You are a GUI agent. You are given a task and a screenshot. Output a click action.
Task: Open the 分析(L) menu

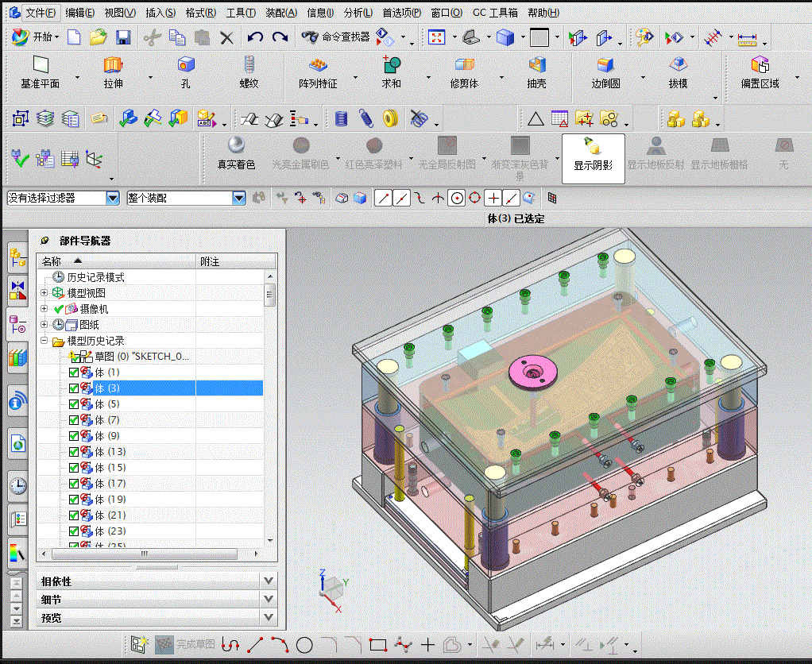(x=358, y=13)
